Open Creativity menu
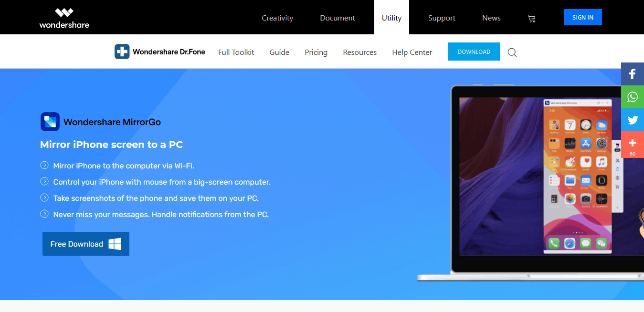The width and height of the screenshot is (644, 312). click(x=277, y=18)
